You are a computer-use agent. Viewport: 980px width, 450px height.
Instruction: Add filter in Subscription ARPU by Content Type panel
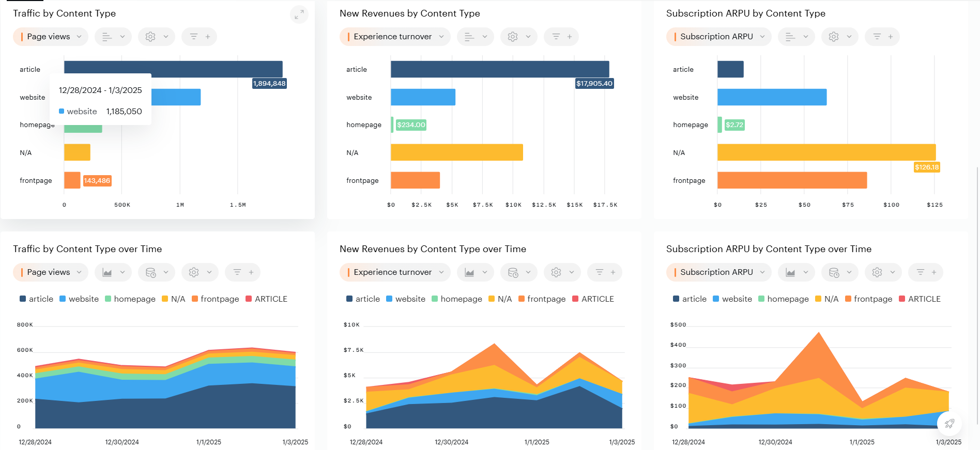(x=882, y=37)
